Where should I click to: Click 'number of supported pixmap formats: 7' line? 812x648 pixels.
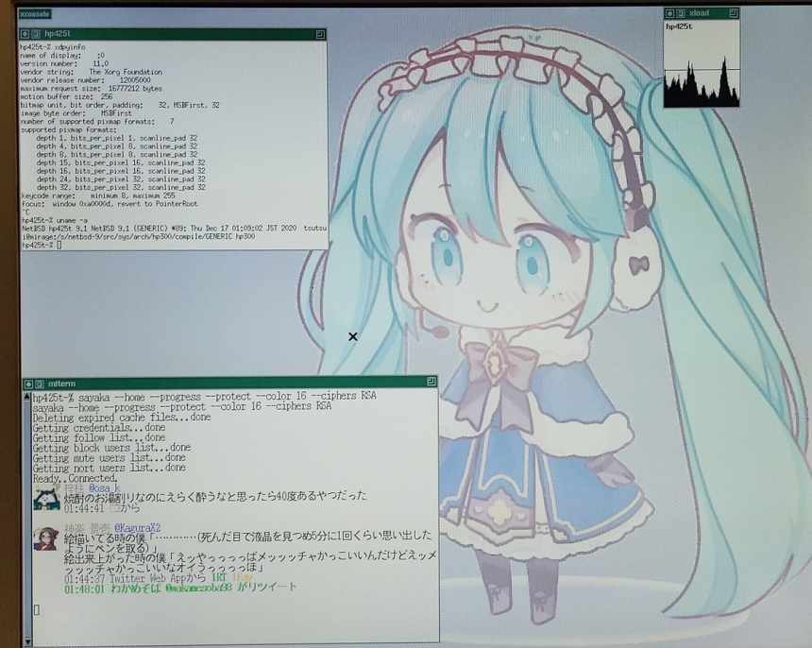97,122
